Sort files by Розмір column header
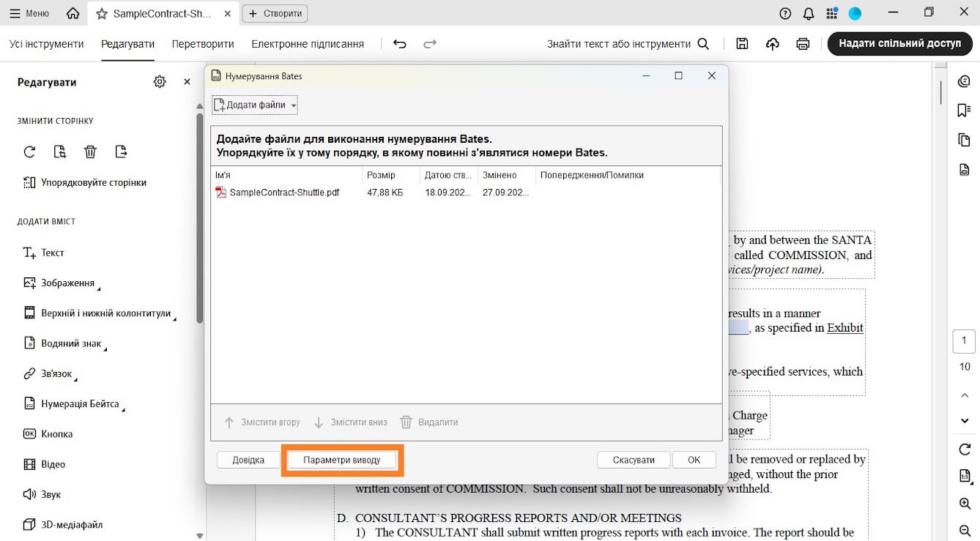This screenshot has height=541, width=980. (x=390, y=175)
